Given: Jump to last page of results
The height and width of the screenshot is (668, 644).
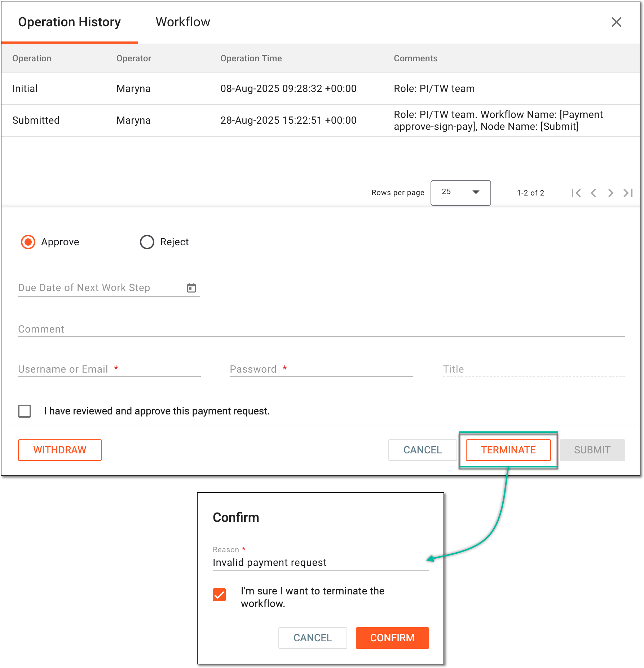Looking at the screenshot, I should pos(628,193).
